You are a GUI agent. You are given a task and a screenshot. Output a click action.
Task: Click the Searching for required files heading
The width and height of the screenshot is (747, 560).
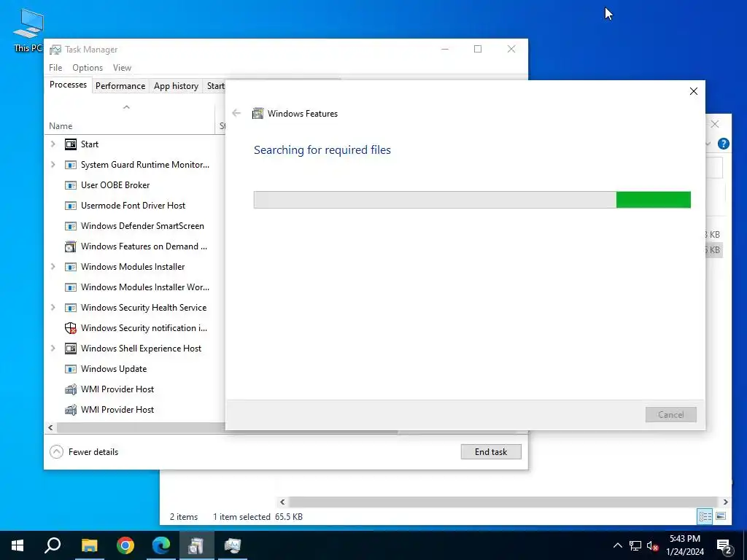pos(322,150)
